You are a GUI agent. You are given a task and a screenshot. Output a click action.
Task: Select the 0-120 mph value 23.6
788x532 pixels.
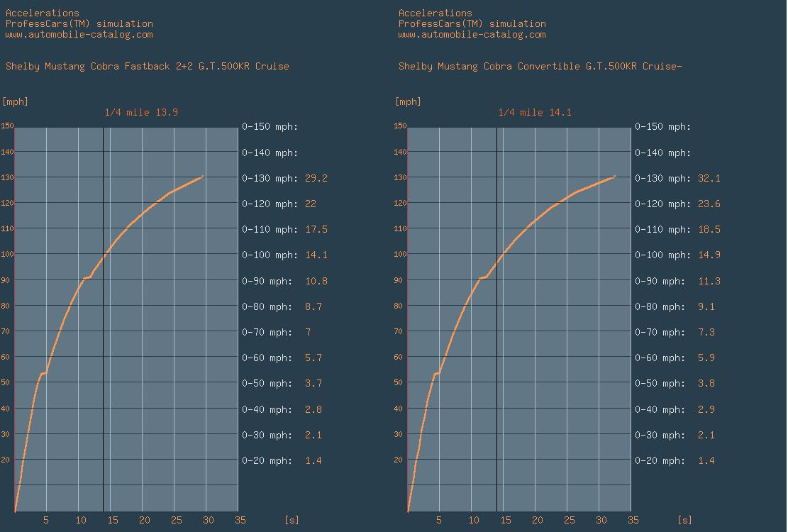click(709, 204)
